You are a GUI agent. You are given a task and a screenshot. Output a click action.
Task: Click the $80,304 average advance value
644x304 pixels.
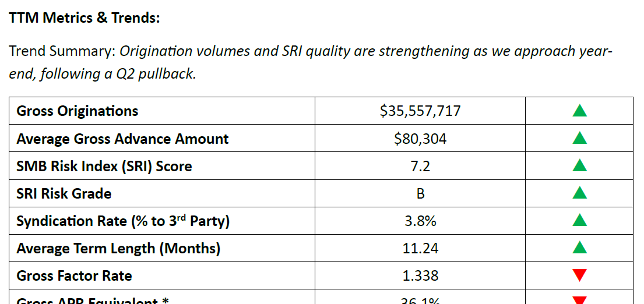click(420, 139)
